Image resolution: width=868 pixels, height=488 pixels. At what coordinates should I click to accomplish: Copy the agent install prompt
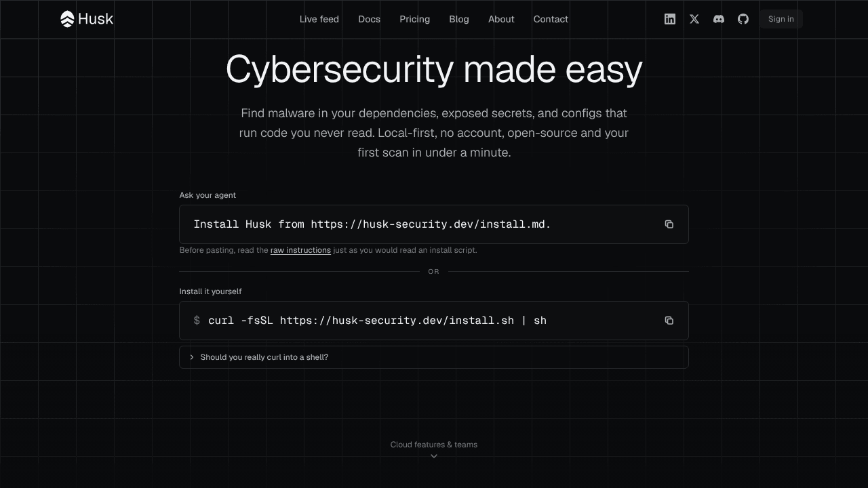click(x=669, y=224)
